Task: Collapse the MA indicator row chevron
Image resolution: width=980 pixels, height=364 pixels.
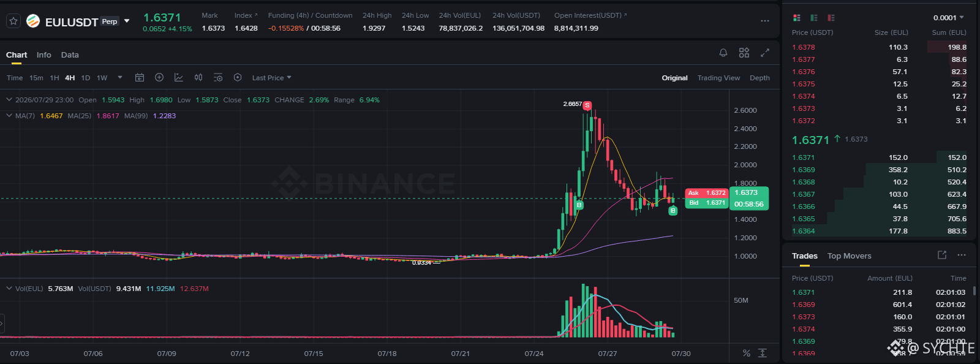Action: (9, 115)
